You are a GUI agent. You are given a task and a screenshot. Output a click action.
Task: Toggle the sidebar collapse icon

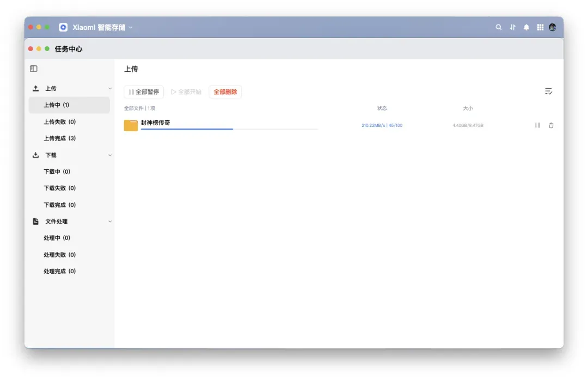[33, 68]
